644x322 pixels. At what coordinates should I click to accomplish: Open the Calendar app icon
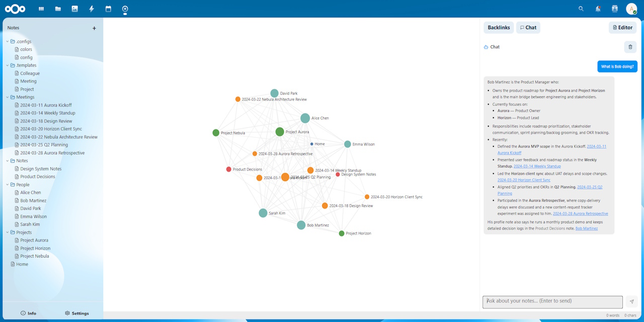108,9
